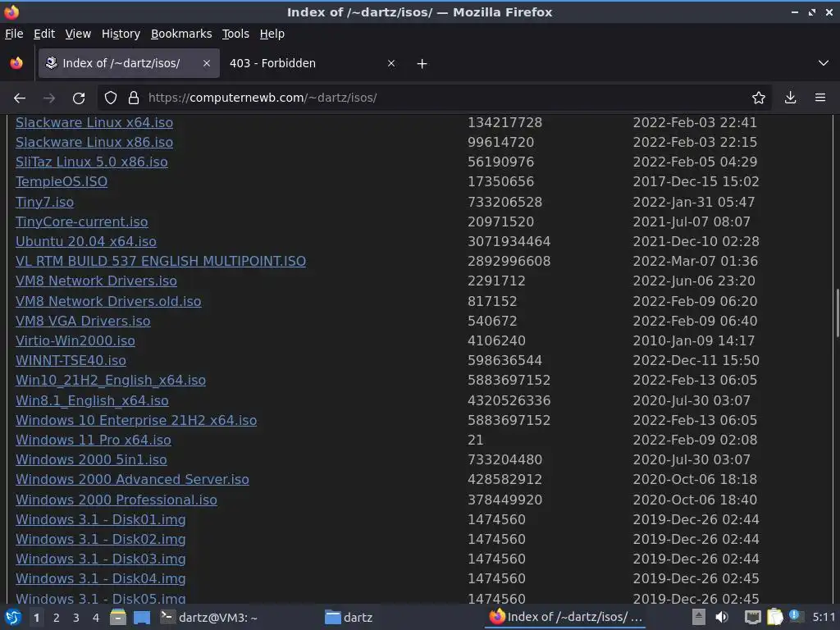The width and height of the screenshot is (840, 630).
Task: Reload the current page
Action: coord(79,98)
